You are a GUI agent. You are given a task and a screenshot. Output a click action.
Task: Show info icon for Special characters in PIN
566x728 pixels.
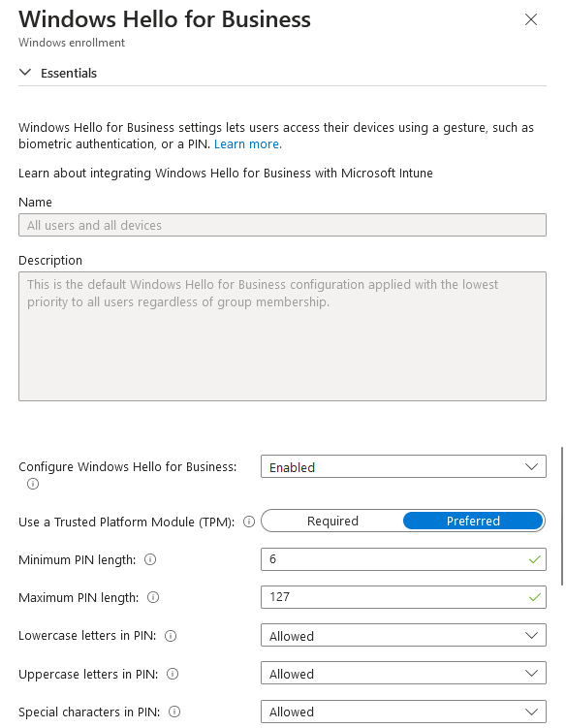pyautogui.click(x=174, y=712)
